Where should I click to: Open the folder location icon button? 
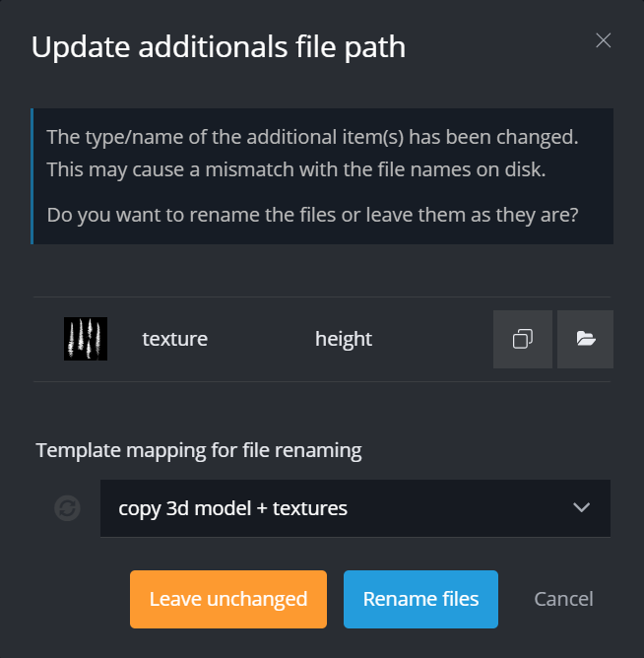[586, 339]
